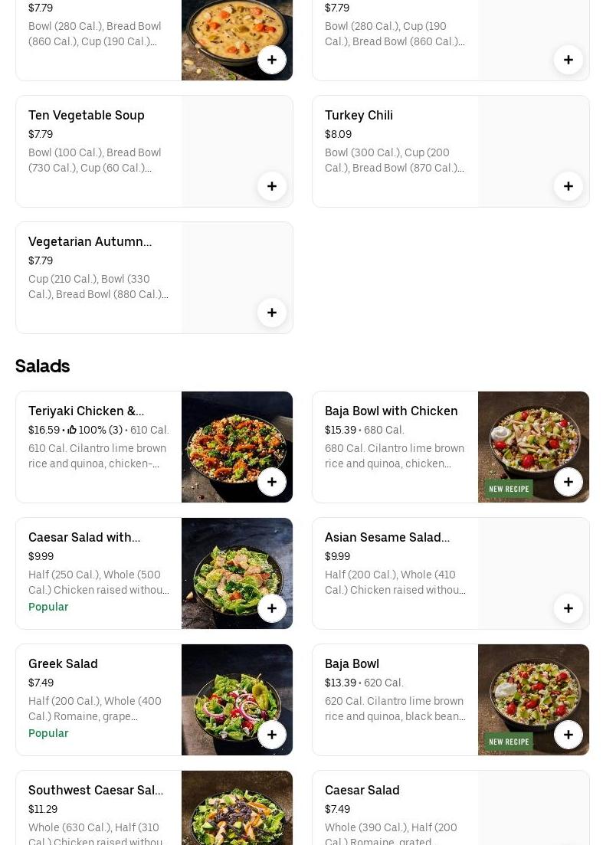Click Popular label under Caesar Salad
The width and height of the screenshot is (616, 845).
pyautogui.click(x=48, y=607)
